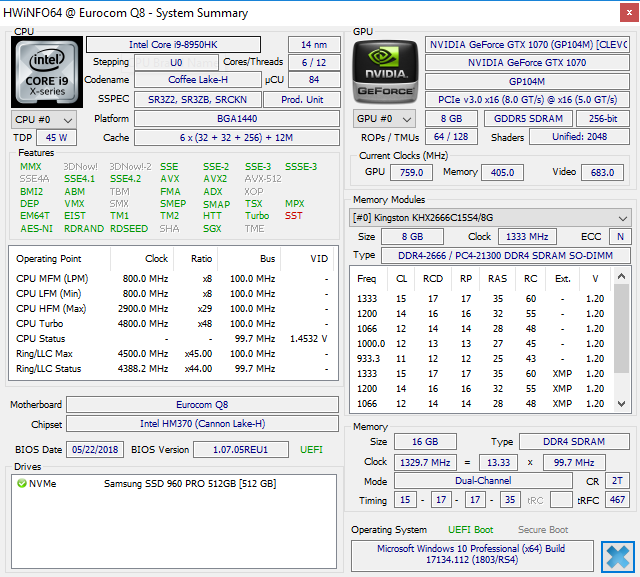Click the GP104M GPU codename field

click(527, 81)
